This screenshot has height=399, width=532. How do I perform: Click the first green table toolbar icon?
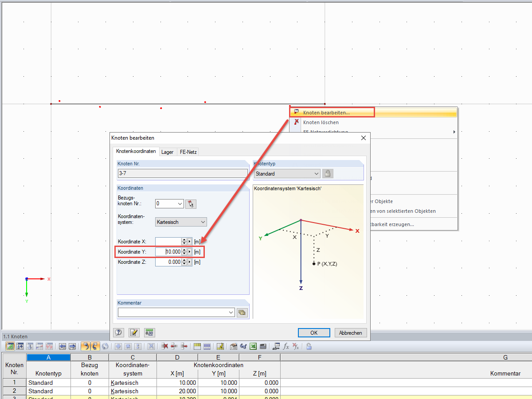pyautogui.click(x=10, y=346)
